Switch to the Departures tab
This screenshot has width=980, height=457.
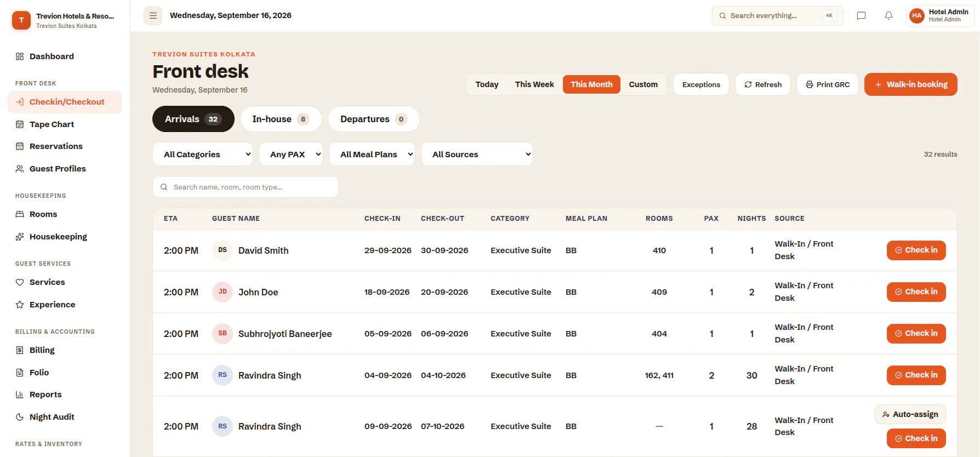[374, 119]
